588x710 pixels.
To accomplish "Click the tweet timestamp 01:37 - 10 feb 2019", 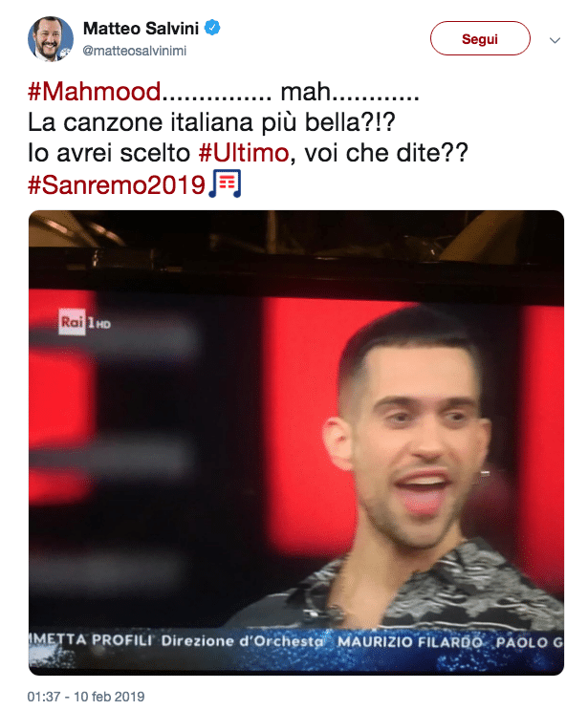I will [x=86, y=697].
